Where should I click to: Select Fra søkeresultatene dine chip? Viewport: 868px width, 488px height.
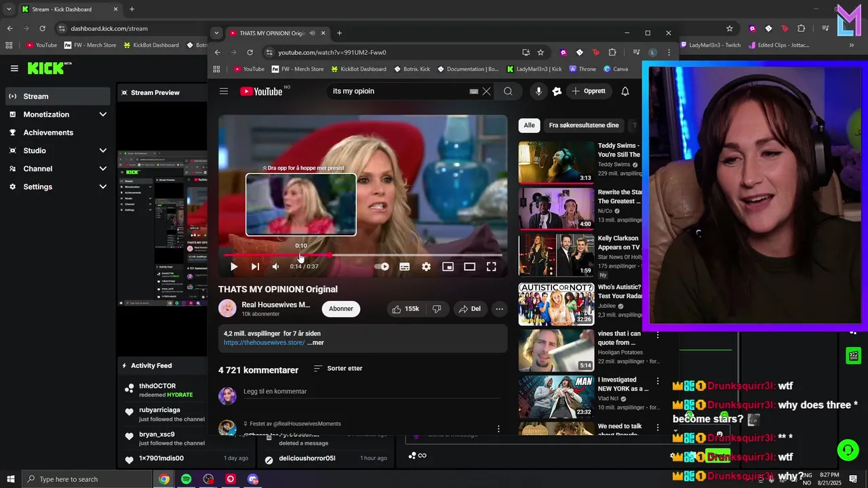(x=584, y=125)
